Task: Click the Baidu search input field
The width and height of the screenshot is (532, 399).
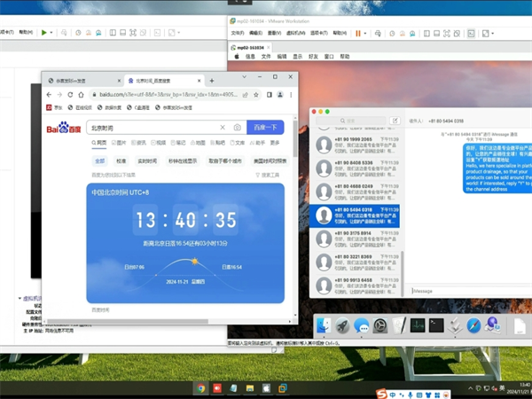Action: click(151, 128)
